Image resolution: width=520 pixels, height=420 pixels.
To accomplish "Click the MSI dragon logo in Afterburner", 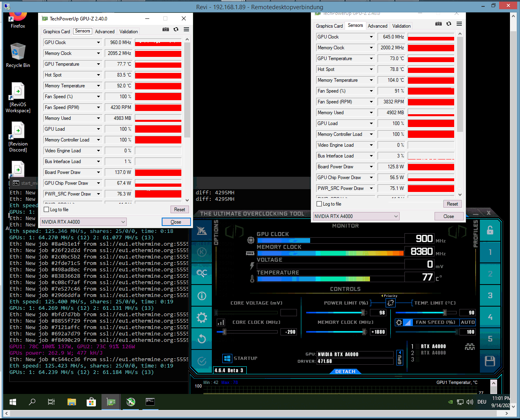I will pos(202,230).
